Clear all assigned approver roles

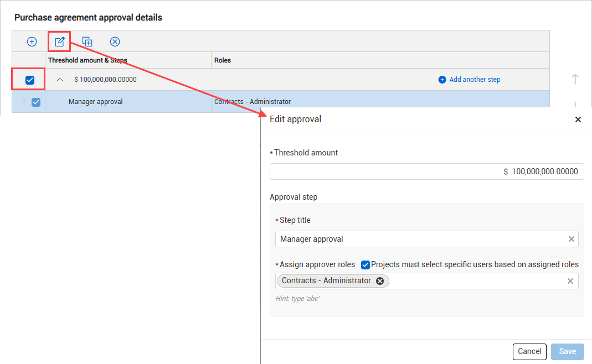point(570,281)
